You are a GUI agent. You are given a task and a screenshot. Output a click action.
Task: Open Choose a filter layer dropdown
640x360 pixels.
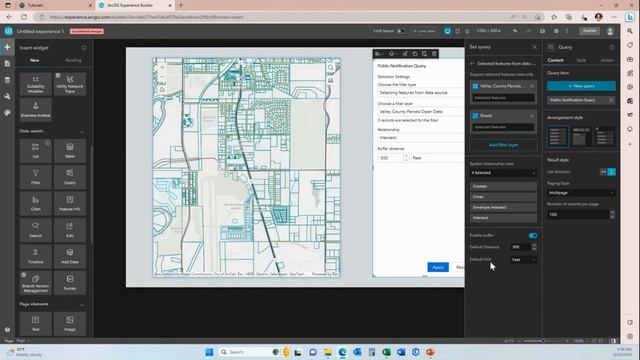tap(420, 111)
